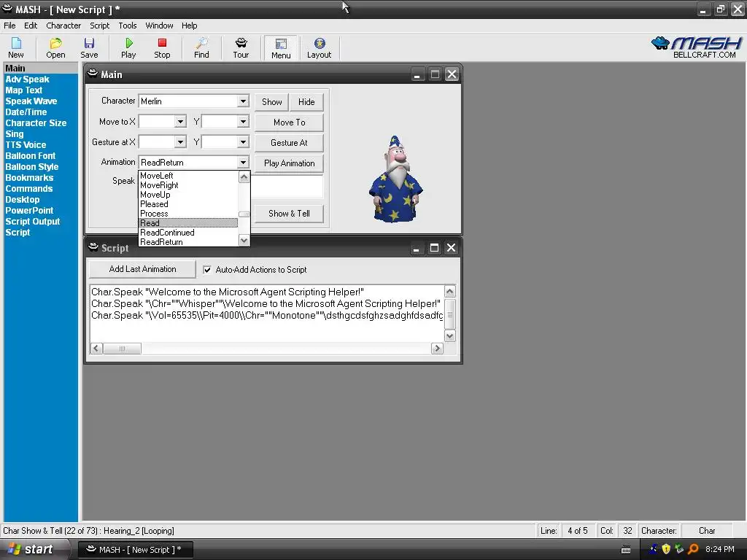Click the script vertical scroll down arrow
The width and height of the screenshot is (747, 560).
click(x=449, y=335)
